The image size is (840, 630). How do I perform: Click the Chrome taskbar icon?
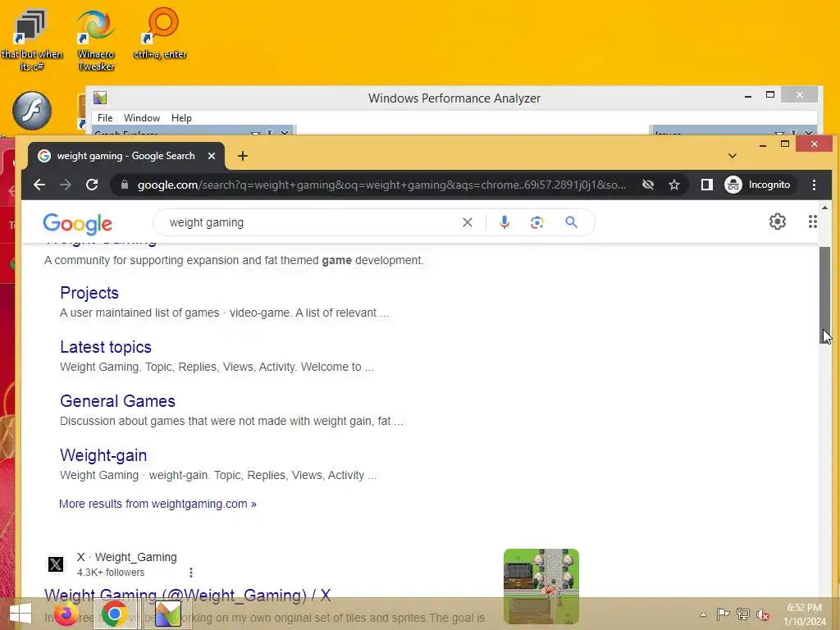(x=115, y=614)
